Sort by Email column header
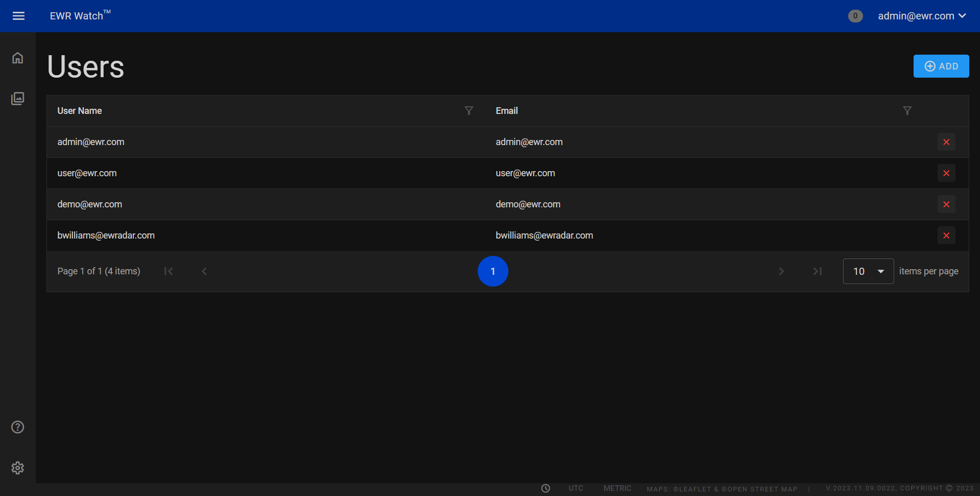The height and width of the screenshot is (496, 980). click(507, 111)
